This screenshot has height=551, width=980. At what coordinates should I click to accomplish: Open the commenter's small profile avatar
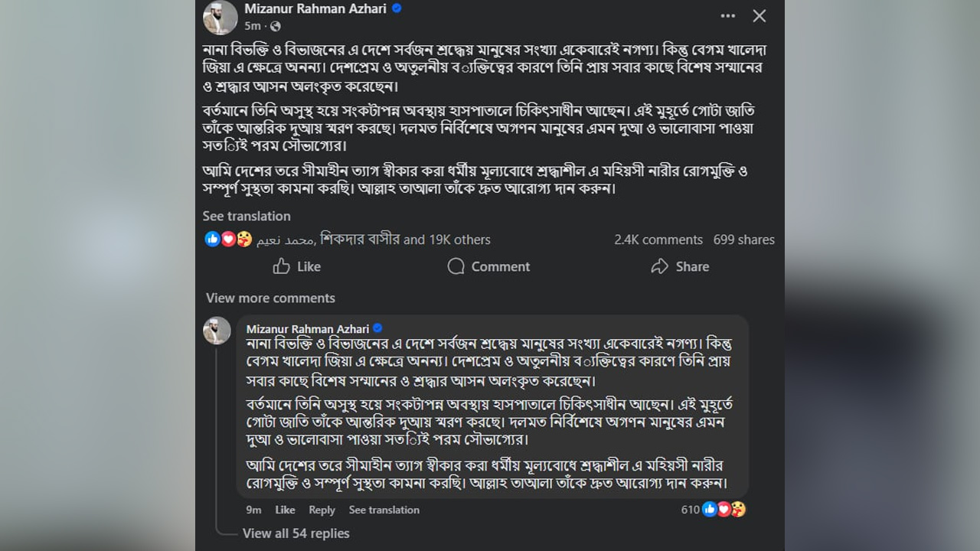(217, 331)
